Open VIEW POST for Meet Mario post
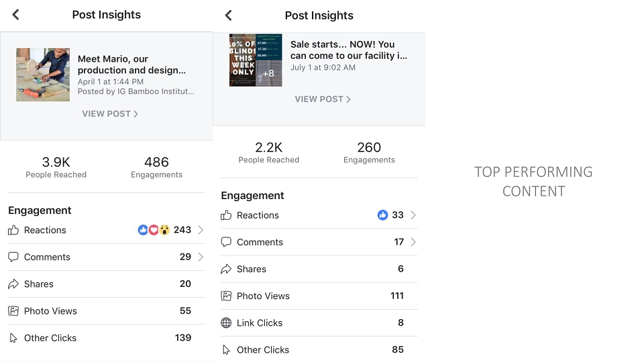Screen dimensions: 644x362 point(109,114)
